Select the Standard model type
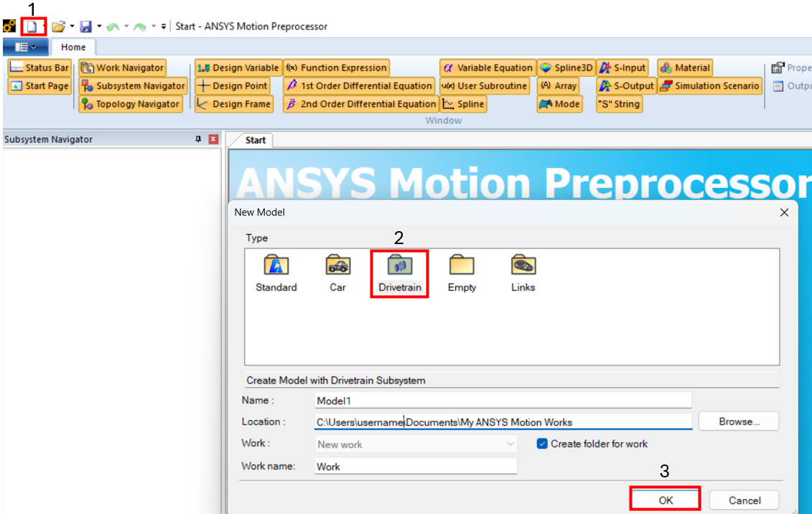The height and width of the screenshot is (514, 812). pyautogui.click(x=276, y=274)
